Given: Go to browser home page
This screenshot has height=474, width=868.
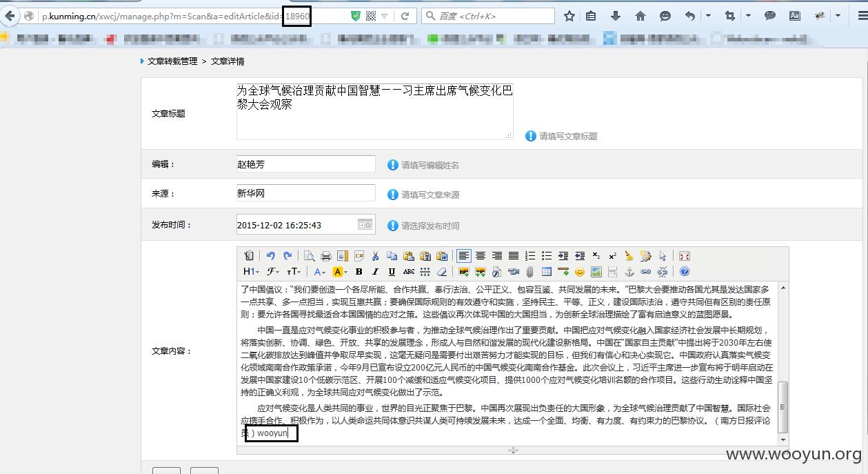Looking at the screenshot, I should pyautogui.click(x=640, y=15).
